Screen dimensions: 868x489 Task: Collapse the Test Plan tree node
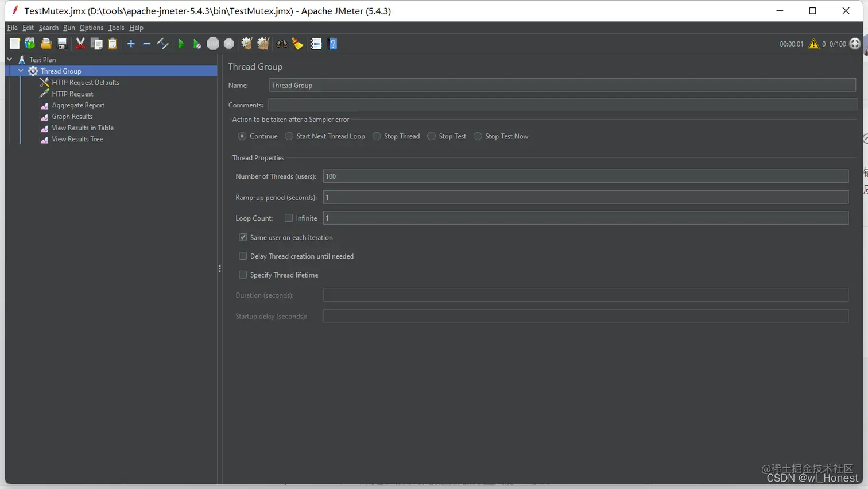tap(10, 59)
